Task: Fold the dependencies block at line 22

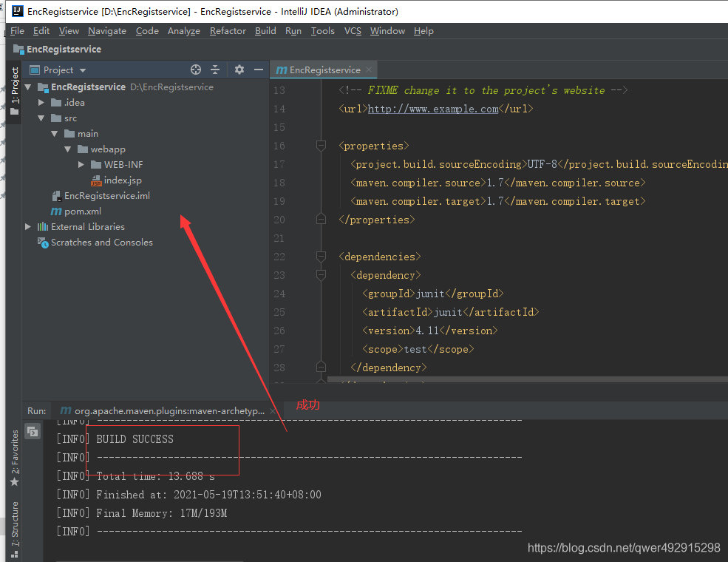Action: pyautogui.click(x=321, y=256)
